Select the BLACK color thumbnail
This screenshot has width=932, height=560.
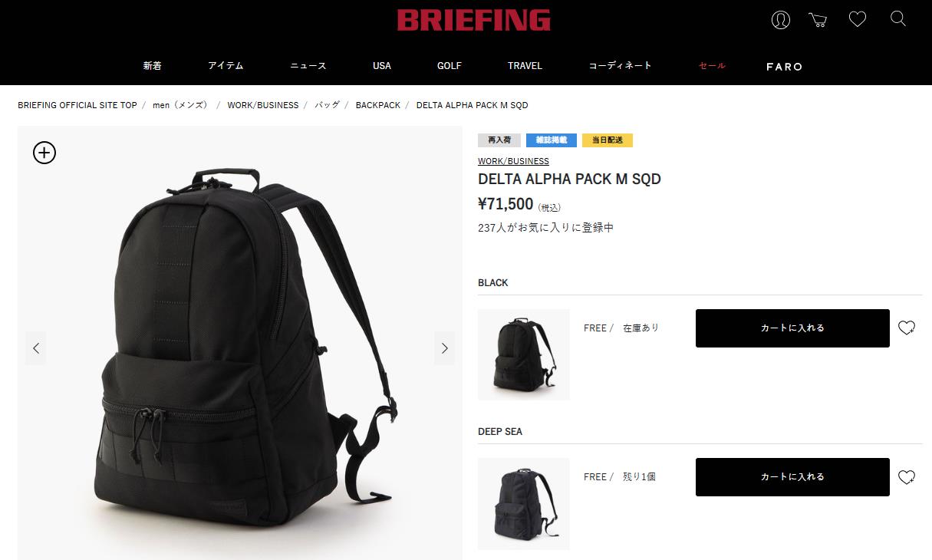(524, 354)
